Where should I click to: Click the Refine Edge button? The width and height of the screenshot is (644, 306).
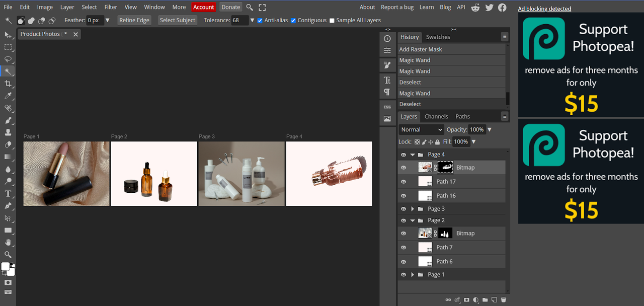click(x=134, y=20)
